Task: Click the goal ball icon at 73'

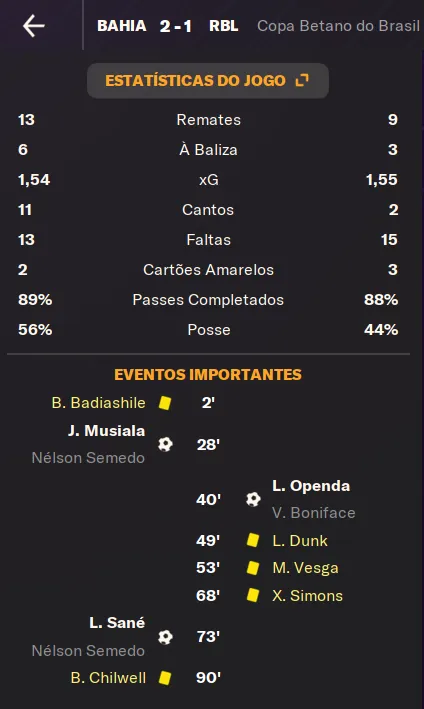Action: pos(165,637)
